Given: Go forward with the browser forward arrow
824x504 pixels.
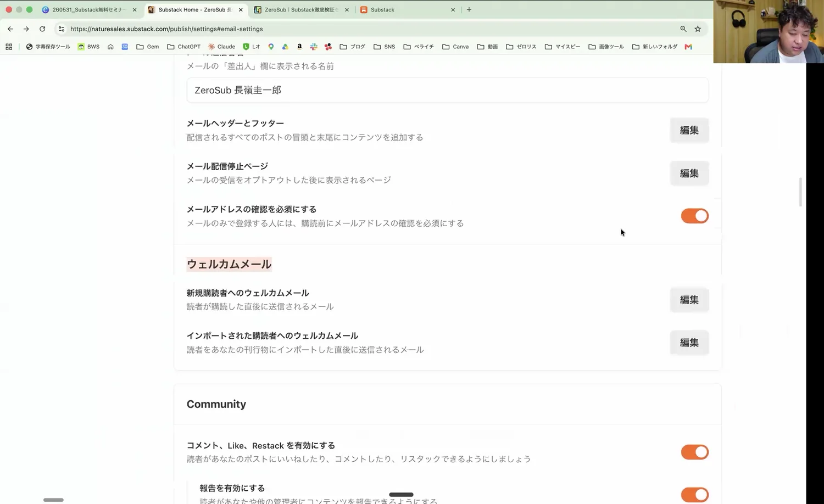Looking at the screenshot, I should (x=26, y=29).
